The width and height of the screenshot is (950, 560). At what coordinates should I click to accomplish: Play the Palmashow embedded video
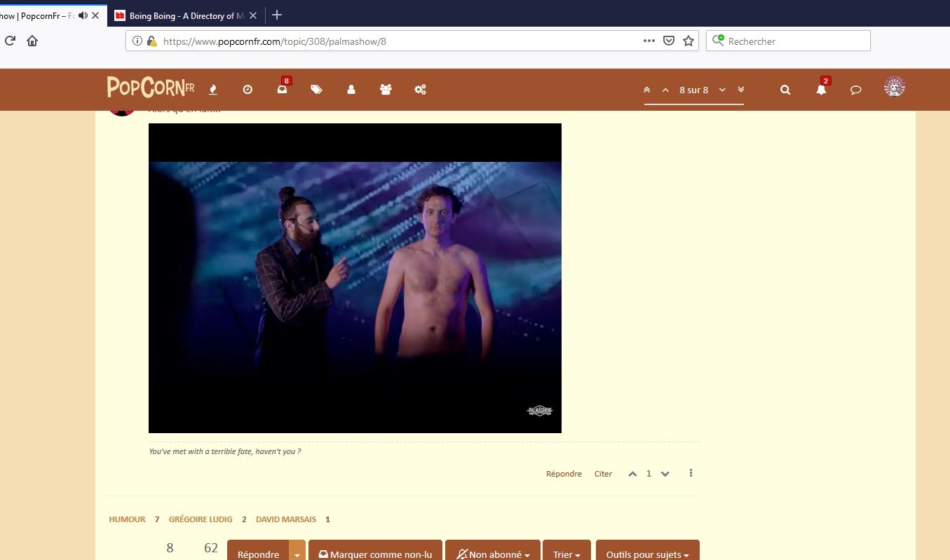[355, 278]
